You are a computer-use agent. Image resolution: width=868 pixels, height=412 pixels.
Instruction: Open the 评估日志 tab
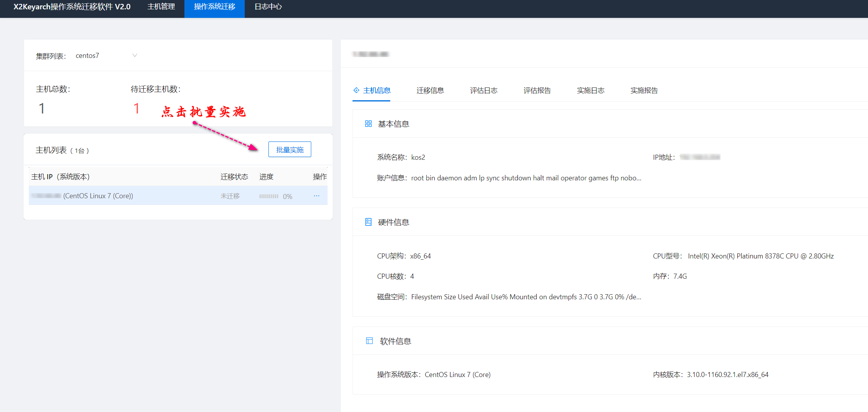(x=484, y=91)
